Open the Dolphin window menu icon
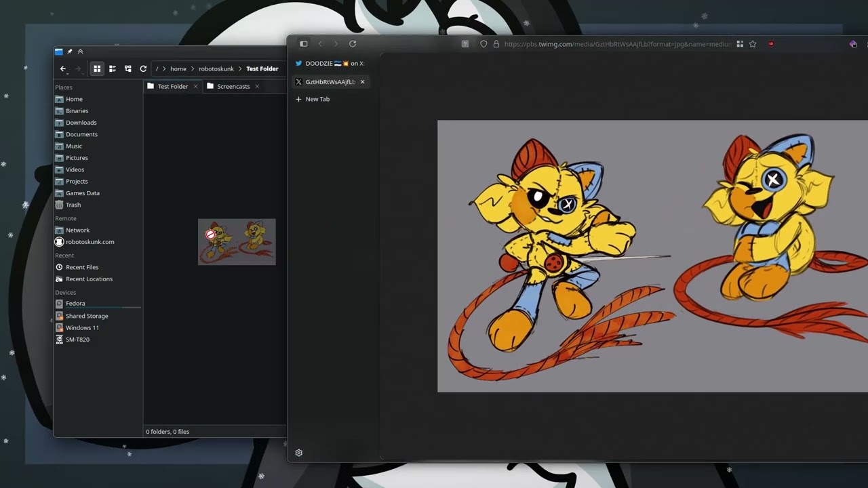Screen dimensions: 868x488 click(x=58, y=52)
